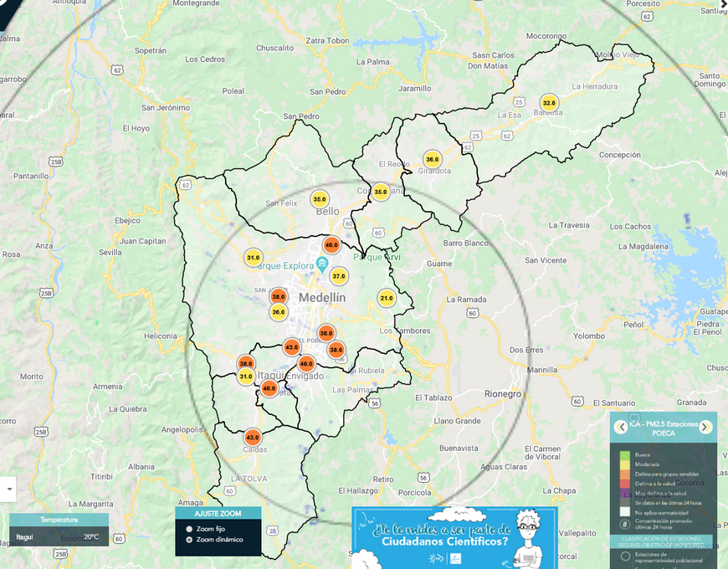Click the ICA - PM2.5 Estaciones POECA header
This screenshot has height=569, width=728.
pyautogui.click(x=663, y=428)
